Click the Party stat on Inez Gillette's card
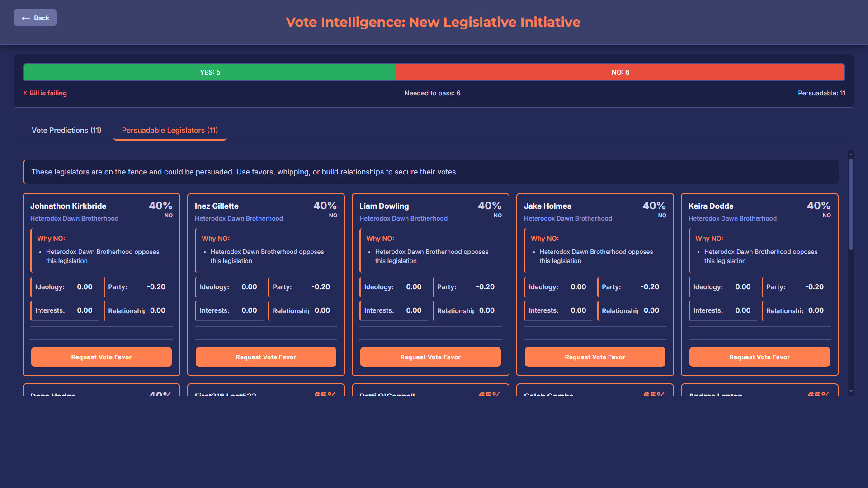 (302, 286)
